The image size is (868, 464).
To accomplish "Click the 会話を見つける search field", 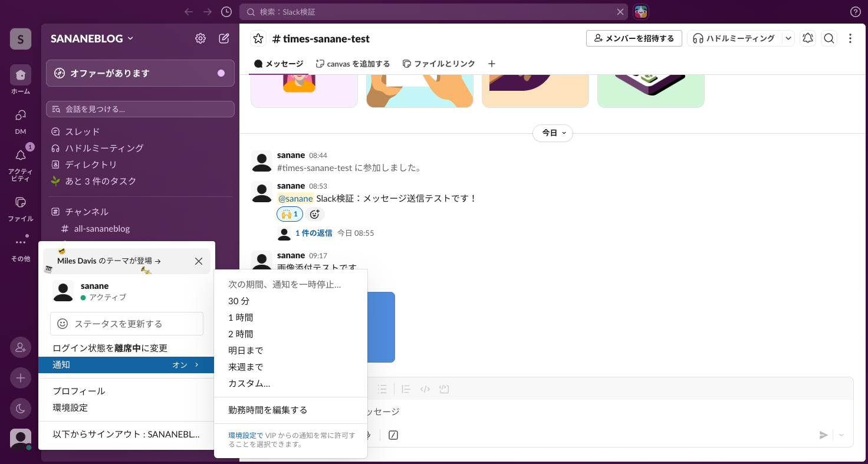I will (x=140, y=109).
